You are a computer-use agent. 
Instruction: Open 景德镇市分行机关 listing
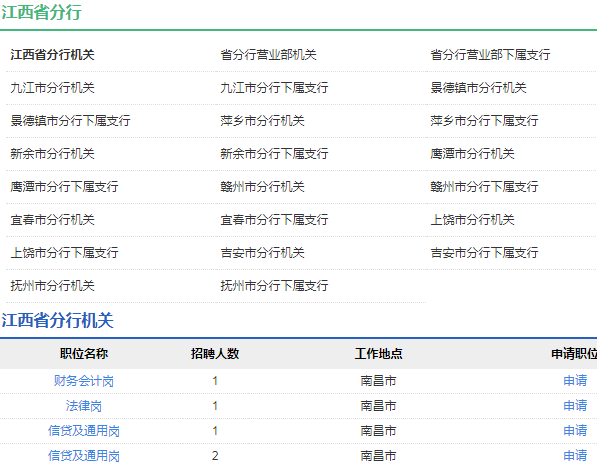479,88
